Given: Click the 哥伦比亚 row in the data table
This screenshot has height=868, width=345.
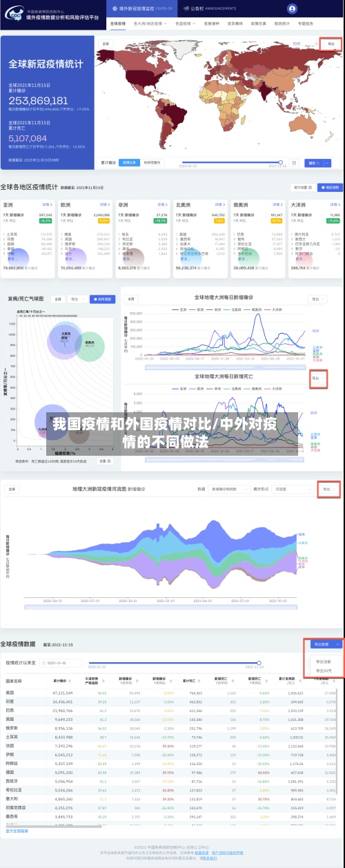Looking at the screenshot, I should coord(172,791).
